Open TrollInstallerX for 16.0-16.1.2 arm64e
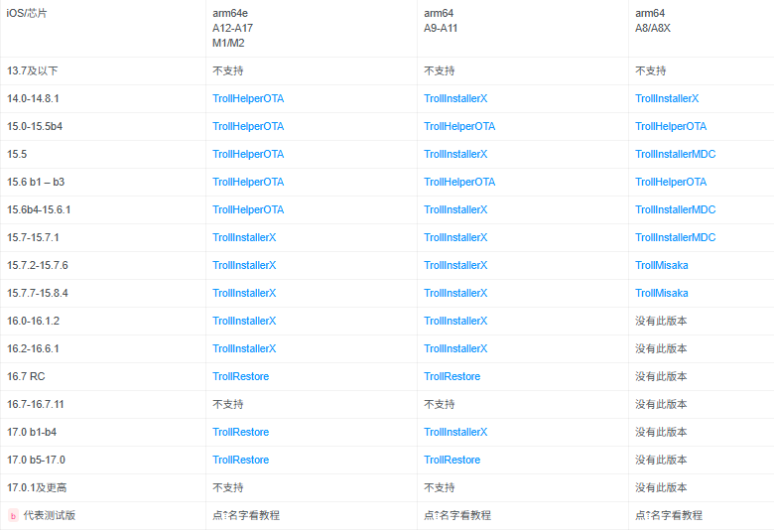The image size is (774, 532). click(244, 321)
